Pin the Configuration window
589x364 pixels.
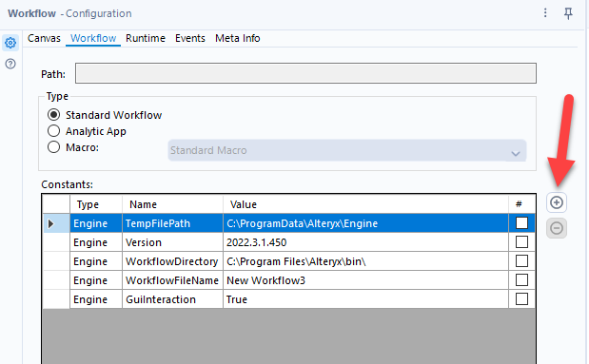pos(568,13)
